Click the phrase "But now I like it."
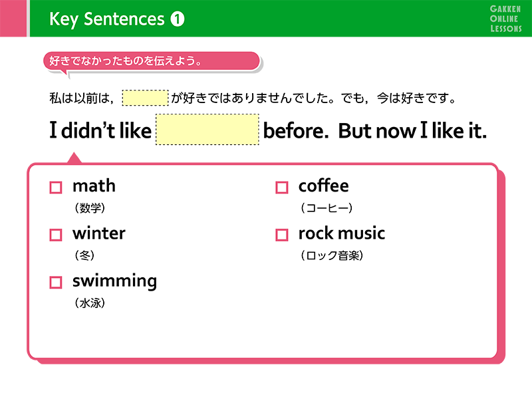The image size is (532, 399). tap(412, 130)
